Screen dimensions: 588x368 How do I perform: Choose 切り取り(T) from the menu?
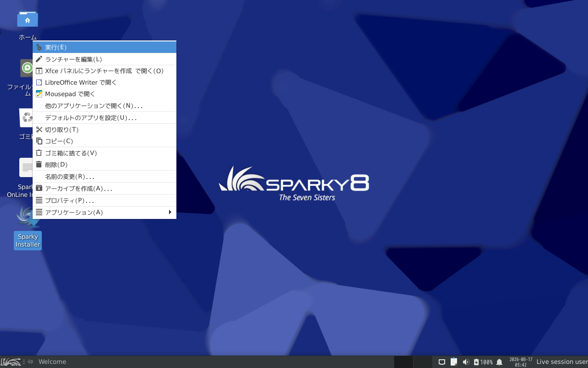[104, 130]
